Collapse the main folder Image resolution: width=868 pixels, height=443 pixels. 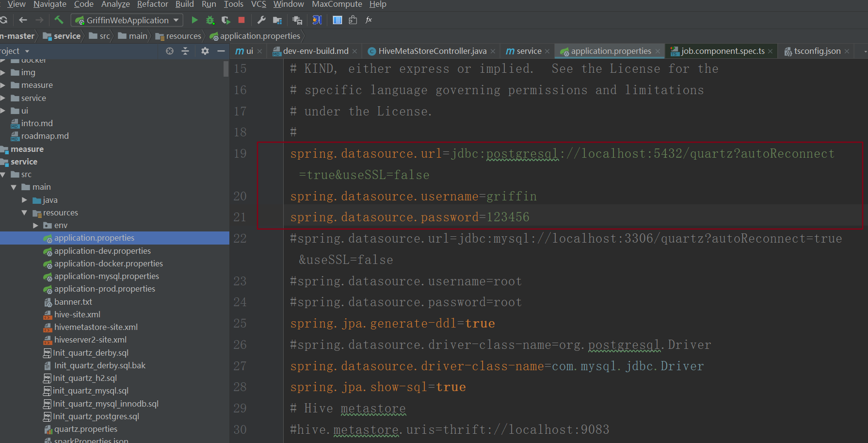tap(14, 187)
